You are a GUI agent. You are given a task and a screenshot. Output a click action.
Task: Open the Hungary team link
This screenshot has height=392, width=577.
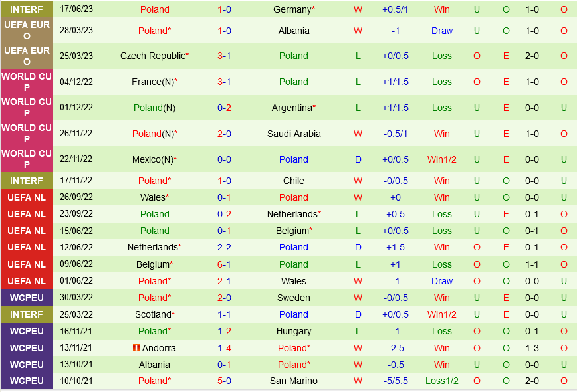point(294,331)
